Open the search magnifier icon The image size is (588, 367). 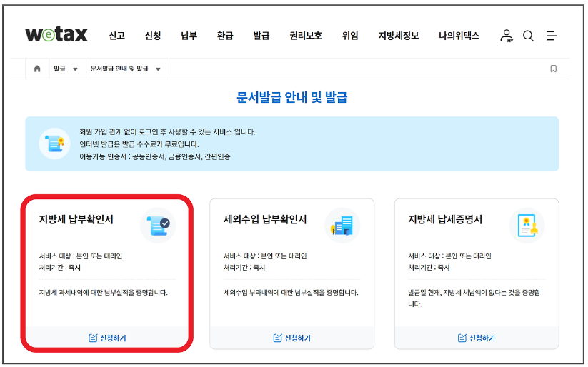point(528,36)
